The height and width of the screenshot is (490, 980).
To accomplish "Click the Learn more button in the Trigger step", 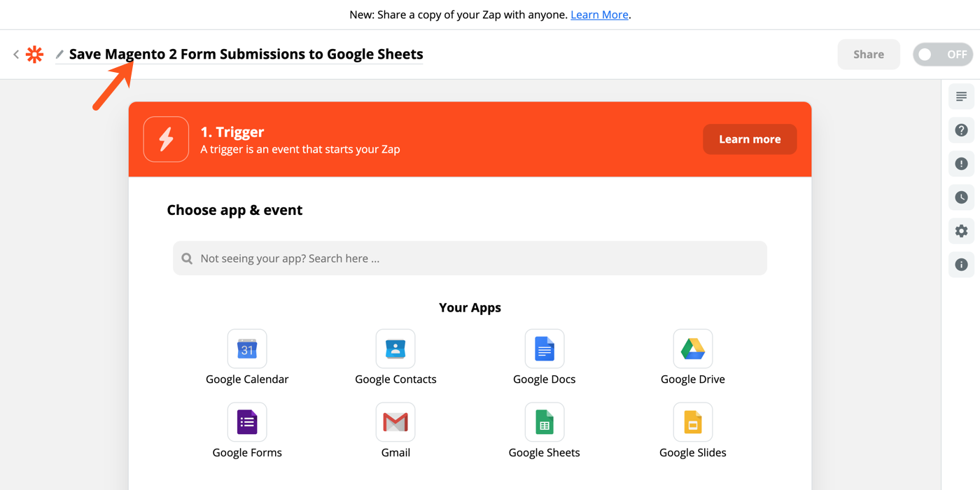I will [749, 139].
